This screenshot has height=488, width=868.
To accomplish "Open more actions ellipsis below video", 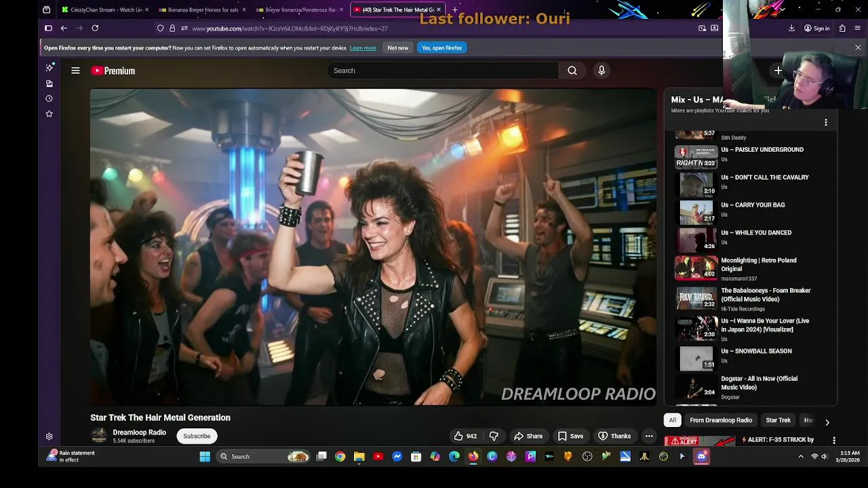I will click(649, 436).
